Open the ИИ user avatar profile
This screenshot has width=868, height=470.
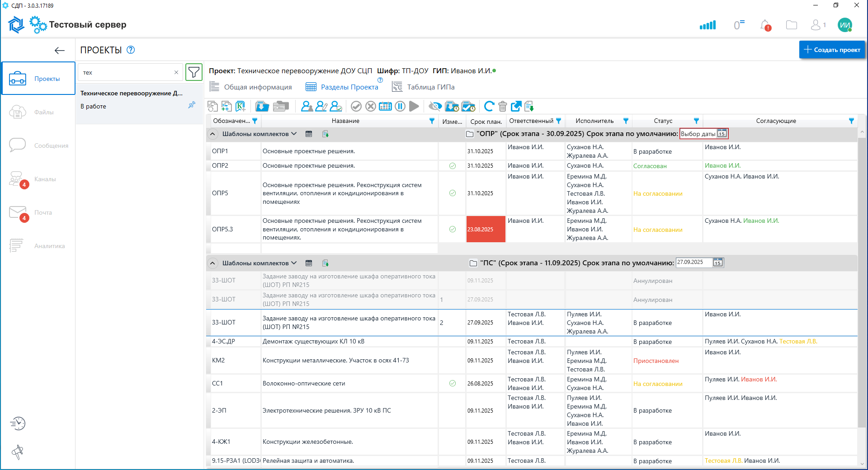coord(845,25)
